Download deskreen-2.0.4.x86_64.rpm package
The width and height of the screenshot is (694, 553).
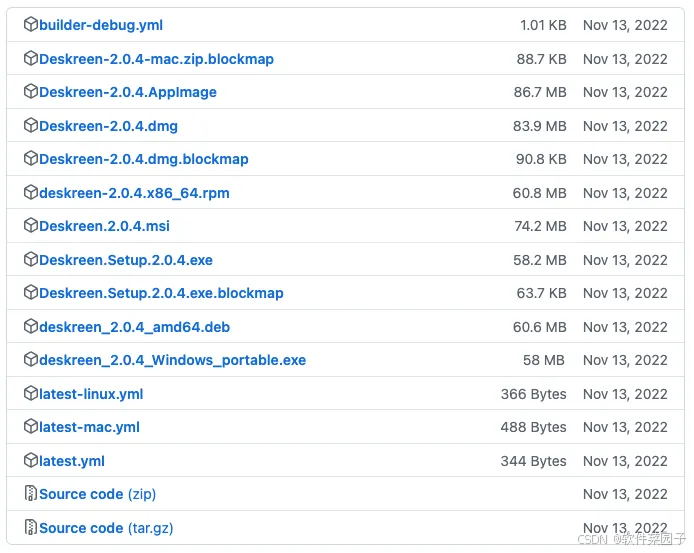134,193
